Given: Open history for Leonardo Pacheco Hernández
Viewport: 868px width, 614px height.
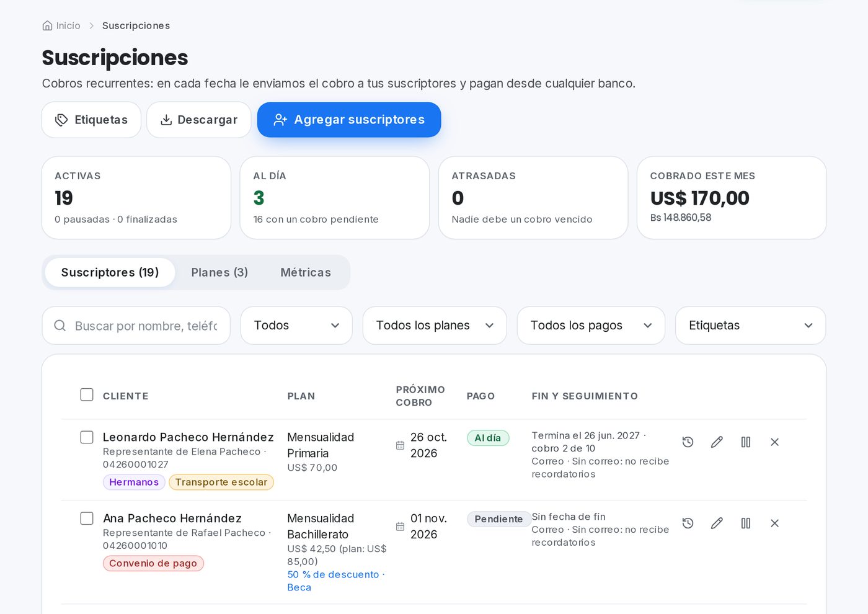Looking at the screenshot, I should pos(688,442).
